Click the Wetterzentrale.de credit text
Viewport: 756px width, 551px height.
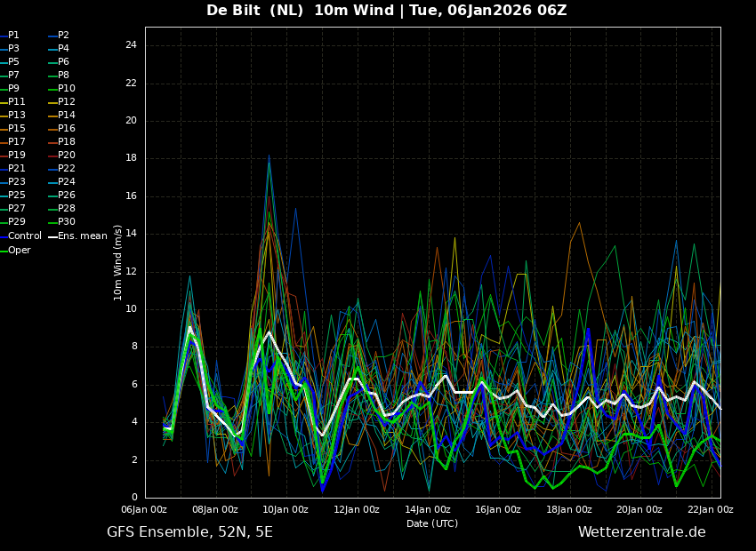642,532
